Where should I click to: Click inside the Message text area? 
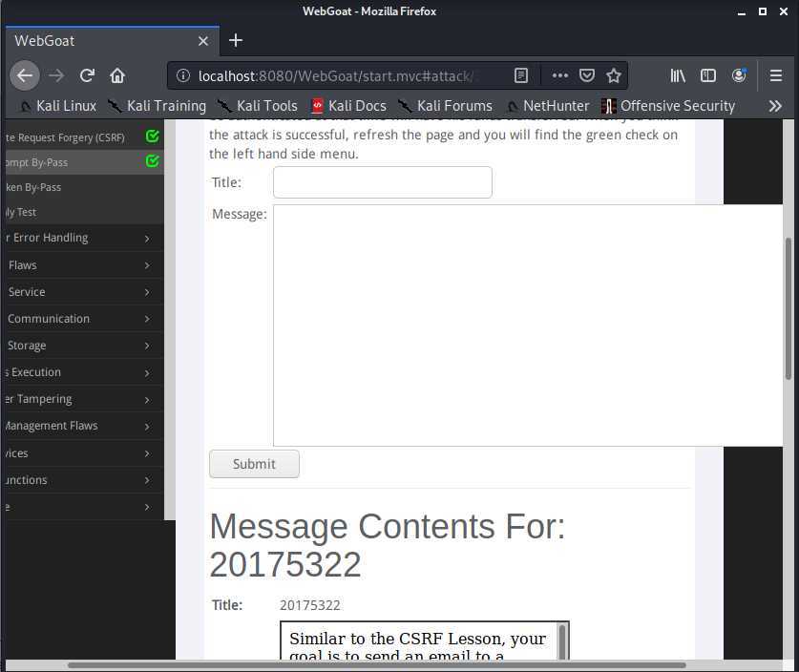[527, 325]
